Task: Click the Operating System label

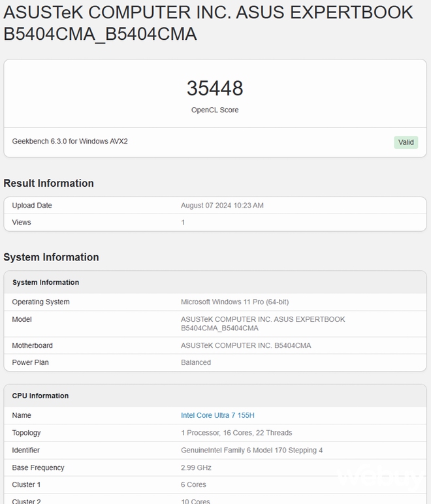Action: click(41, 302)
